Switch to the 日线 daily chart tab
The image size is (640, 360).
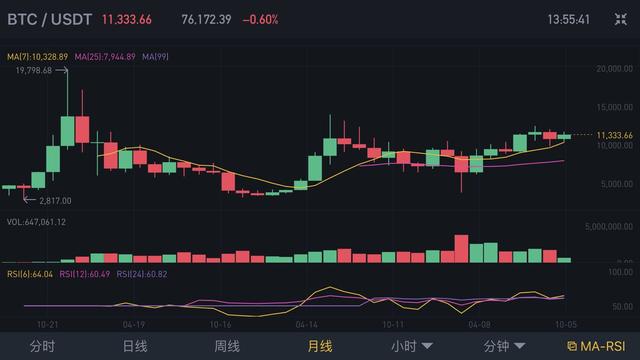(135, 347)
